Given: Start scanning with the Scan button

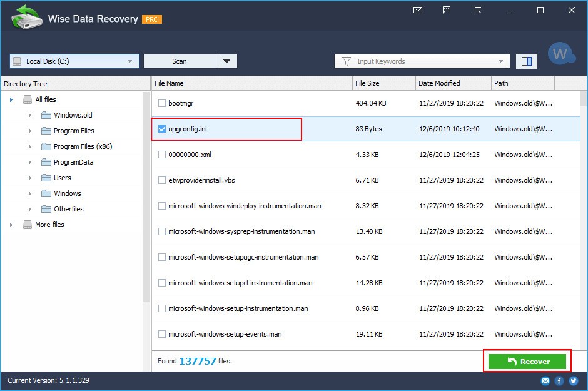Looking at the screenshot, I should pyautogui.click(x=180, y=61).
